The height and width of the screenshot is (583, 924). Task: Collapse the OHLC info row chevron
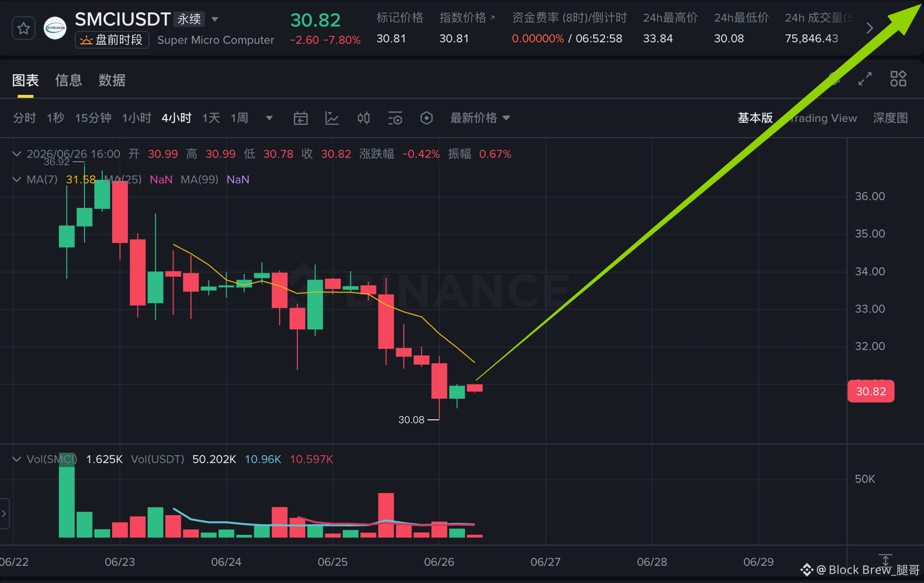click(x=17, y=154)
